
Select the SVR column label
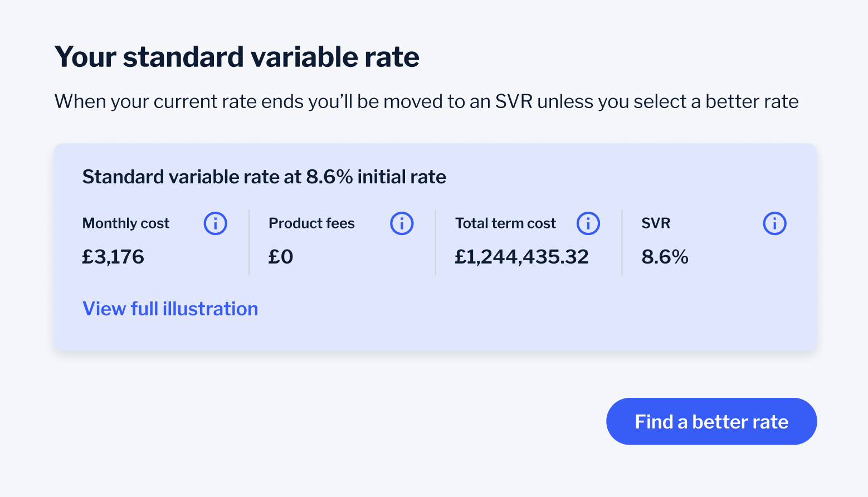point(656,223)
